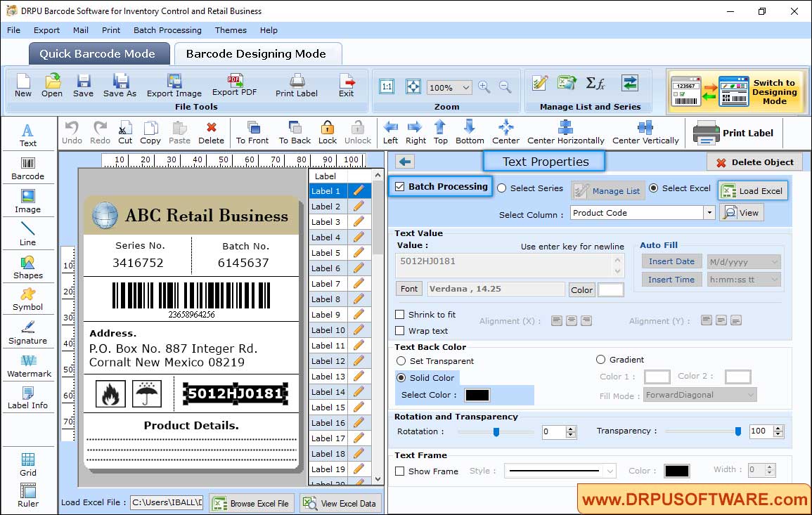812x515 pixels.
Task: Choose the Select Excel radio button
Action: pos(654,188)
